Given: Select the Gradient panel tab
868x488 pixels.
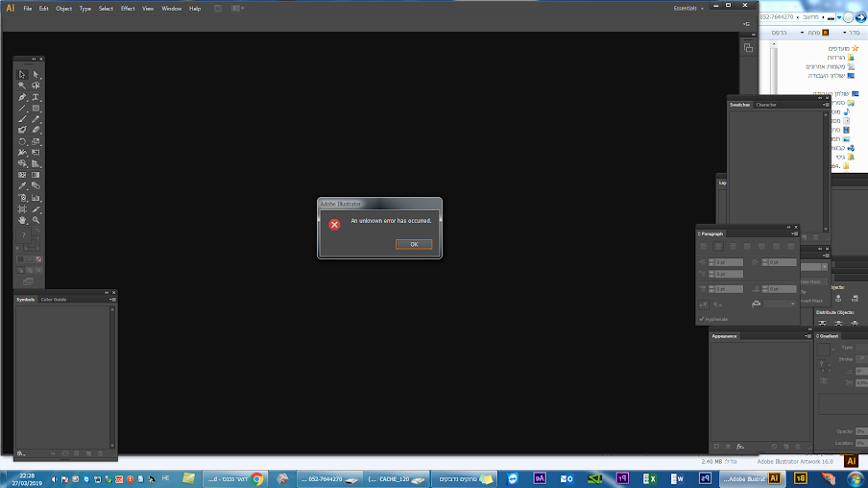Looking at the screenshot, I should [828, 336].
